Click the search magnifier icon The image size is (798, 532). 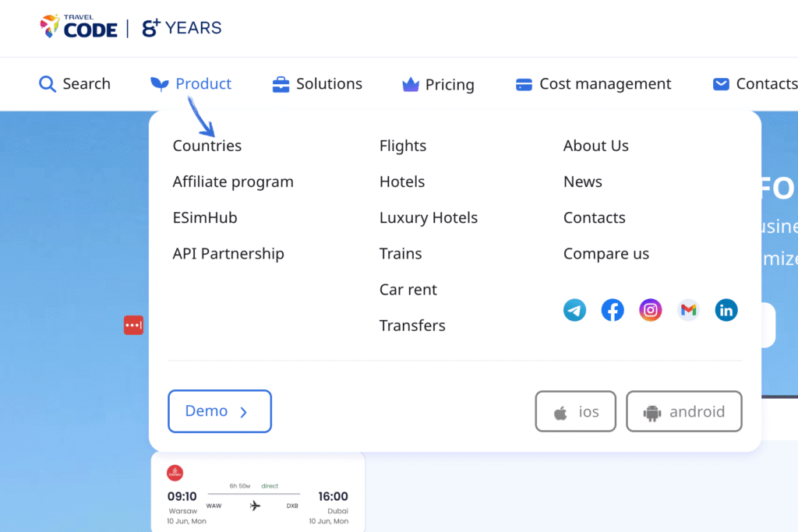(x=46, y=83)
